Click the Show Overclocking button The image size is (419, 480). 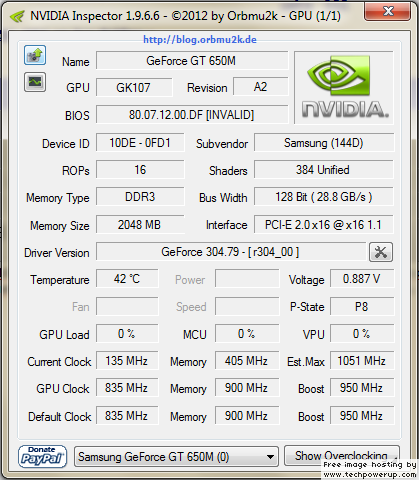[x=341, y=455]
